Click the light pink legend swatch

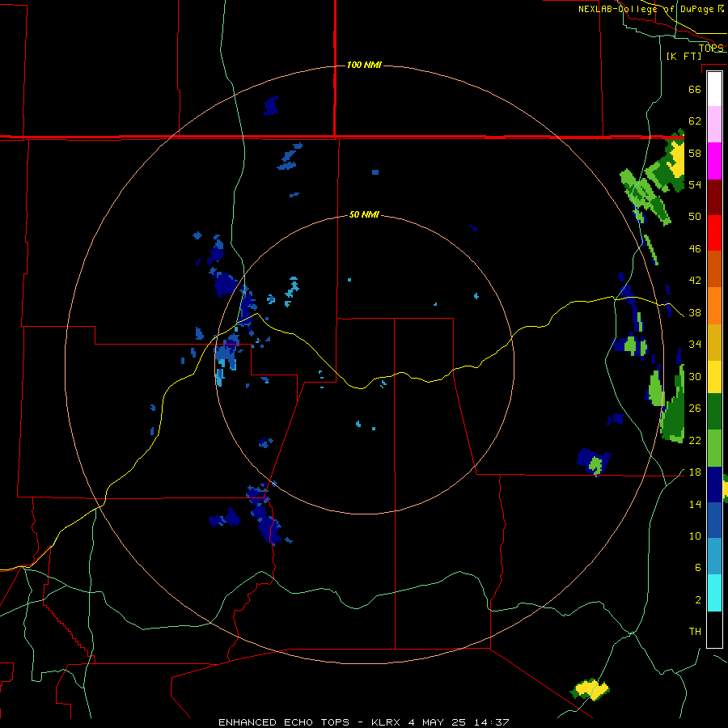click(714, 124)
